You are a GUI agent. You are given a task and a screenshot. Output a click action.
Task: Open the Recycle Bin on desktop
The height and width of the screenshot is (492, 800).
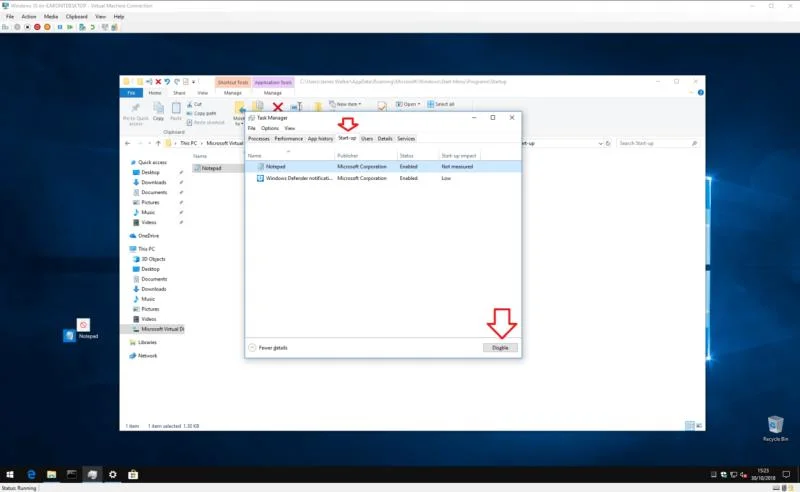775,429
